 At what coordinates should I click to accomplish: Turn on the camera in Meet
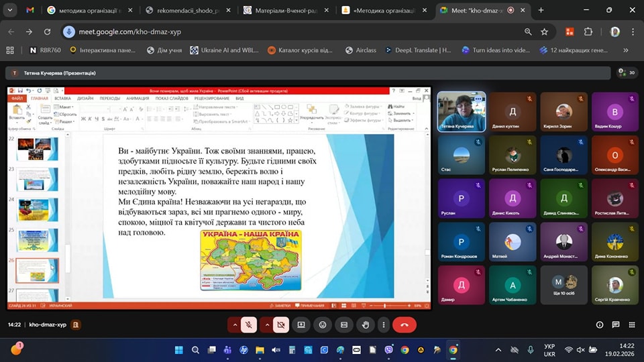[281, 324]
